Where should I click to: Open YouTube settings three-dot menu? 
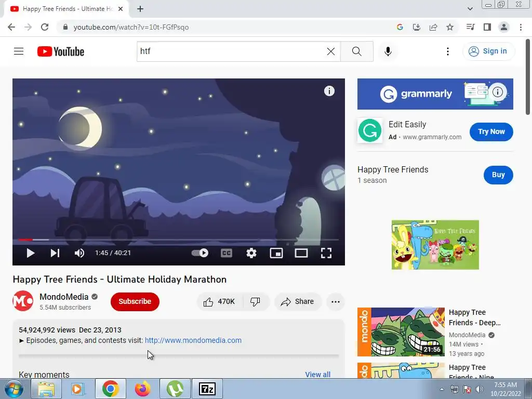(448, 51)
